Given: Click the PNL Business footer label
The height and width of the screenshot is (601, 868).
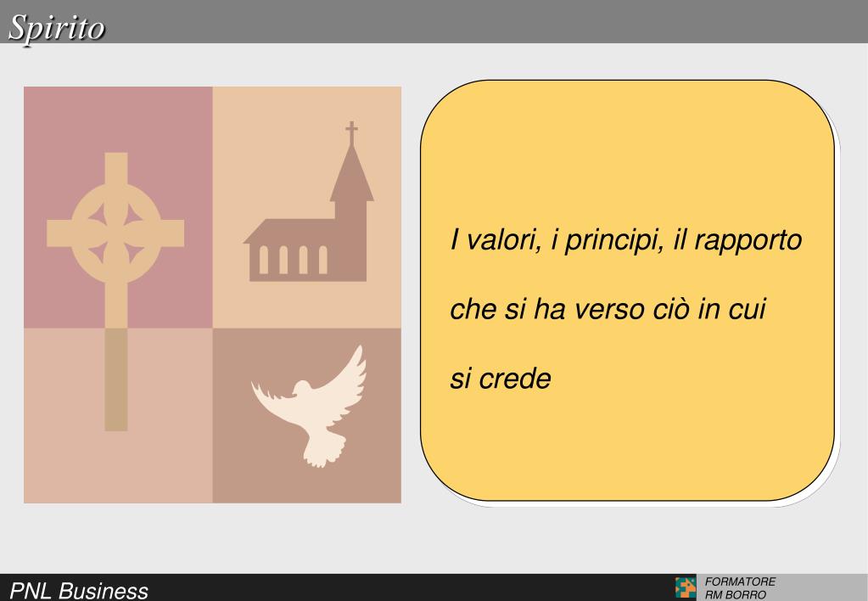Looking at the screenshot, I should pos(79,591).
